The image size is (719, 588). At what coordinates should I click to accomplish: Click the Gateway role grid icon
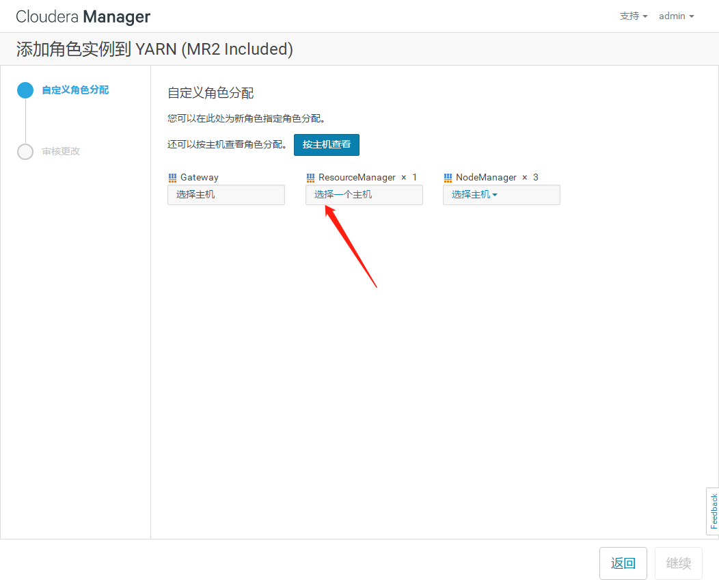pos(172,178)
